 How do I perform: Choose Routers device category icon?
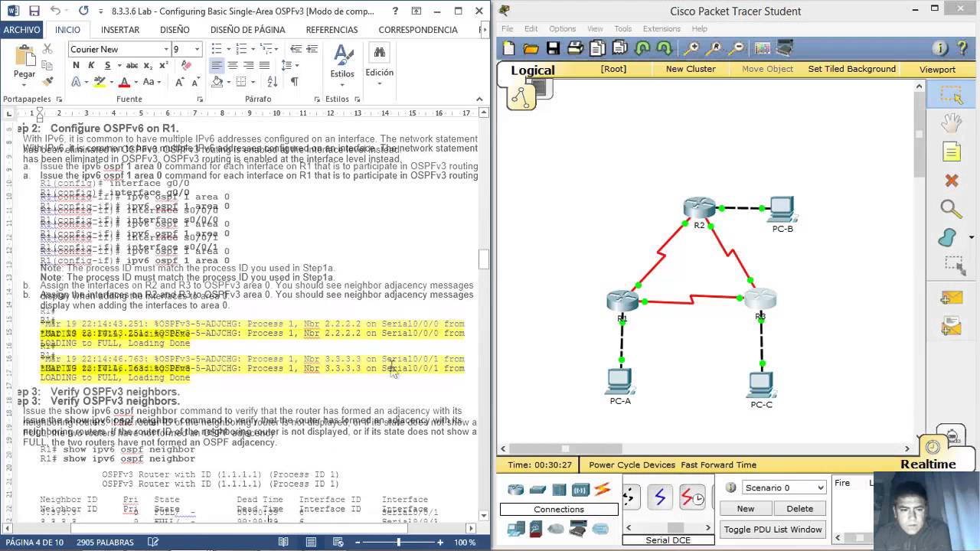[515, 490]
